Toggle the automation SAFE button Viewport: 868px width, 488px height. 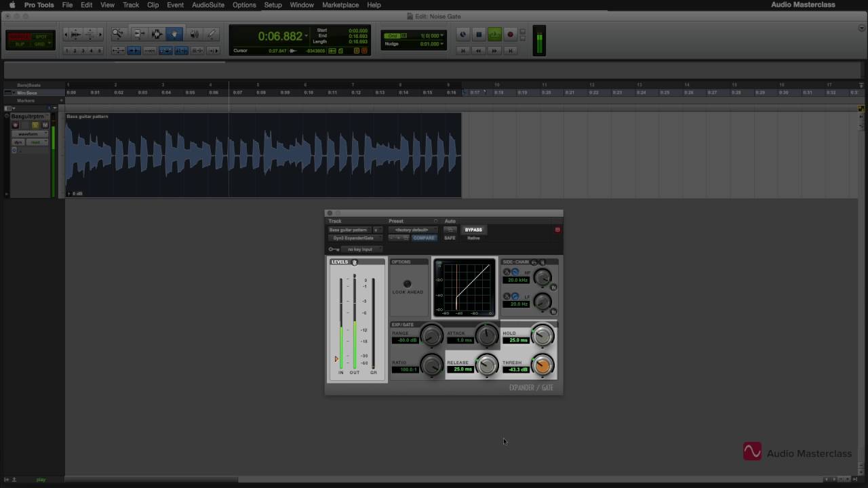(450, 238)
